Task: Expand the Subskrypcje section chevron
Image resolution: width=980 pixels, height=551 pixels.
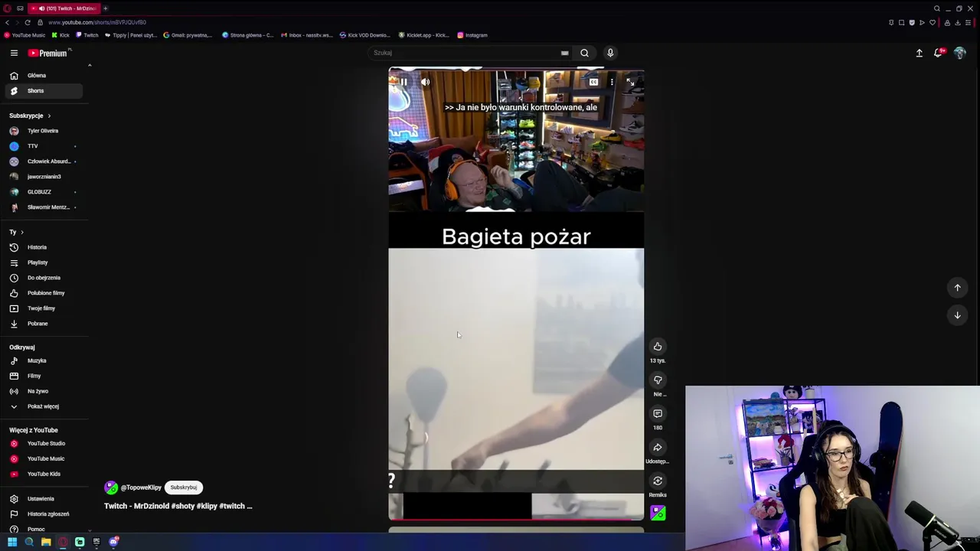Action: (49, 116)
